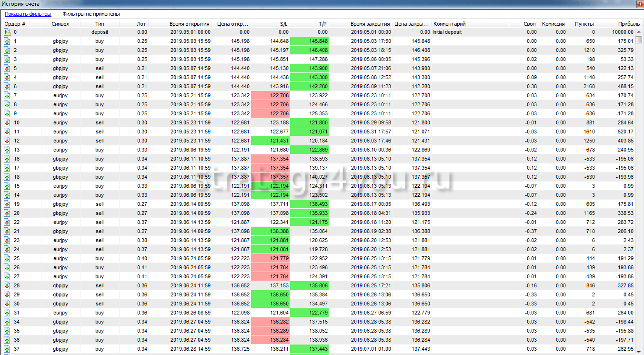644x355 pixels.
Task: Click the sell icon beside order 22
Action: click(7, 223)
